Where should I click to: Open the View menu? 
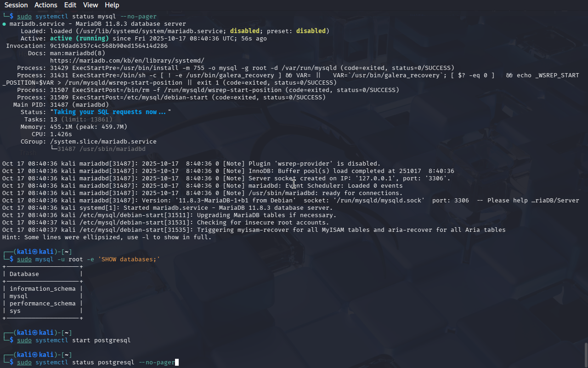[90, 5]
